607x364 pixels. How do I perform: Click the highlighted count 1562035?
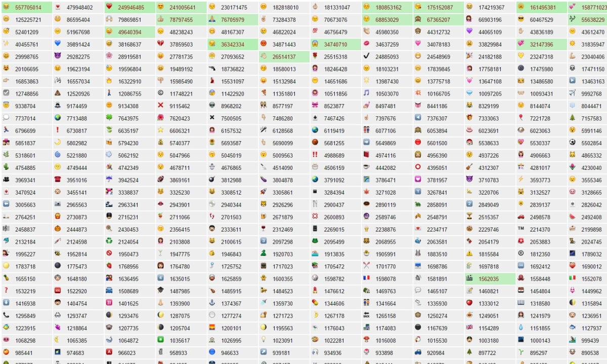489,279
